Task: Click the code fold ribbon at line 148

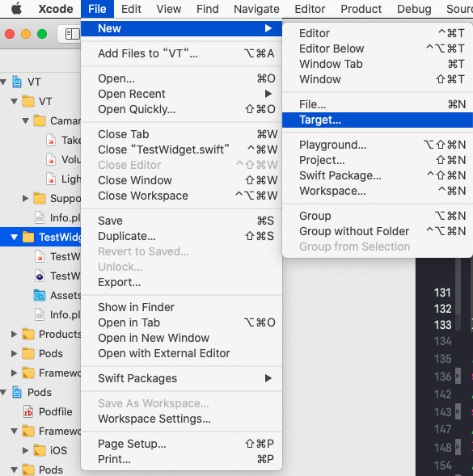Action: pyautogui.click(x=458, y=447)
